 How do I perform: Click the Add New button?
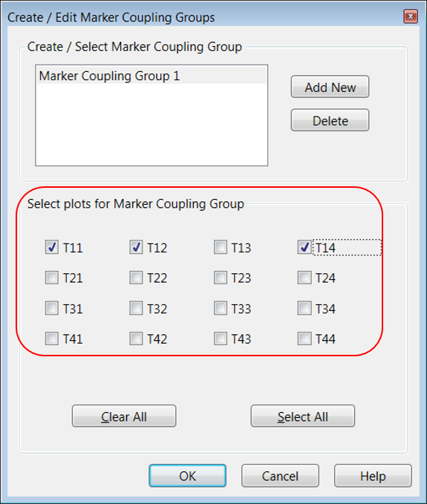point(330,87)
